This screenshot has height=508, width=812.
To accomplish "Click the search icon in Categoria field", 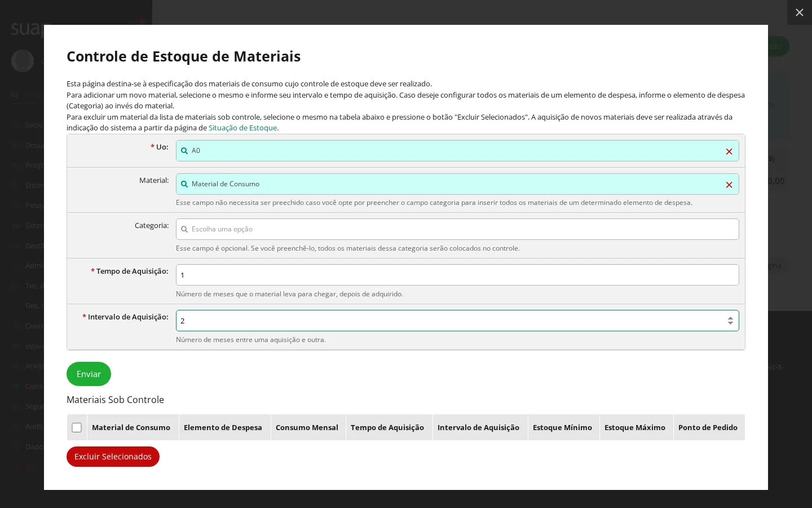I will tap(184, 229).
